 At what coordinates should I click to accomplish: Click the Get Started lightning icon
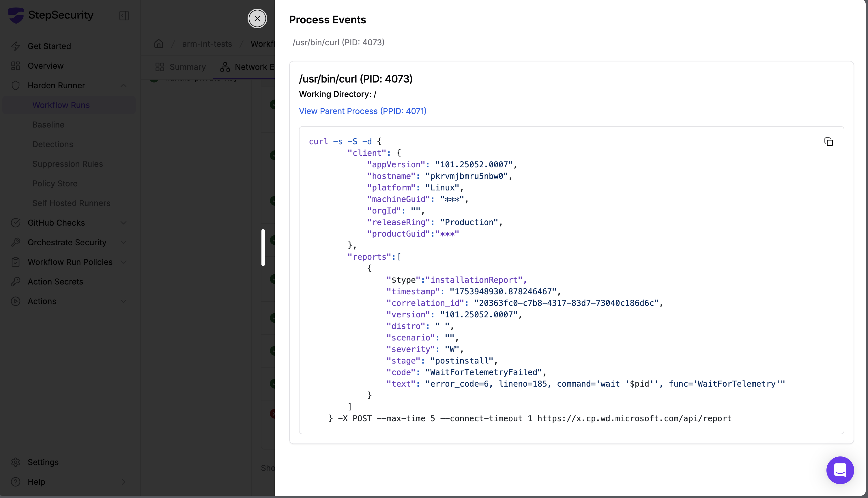[15, 46]
